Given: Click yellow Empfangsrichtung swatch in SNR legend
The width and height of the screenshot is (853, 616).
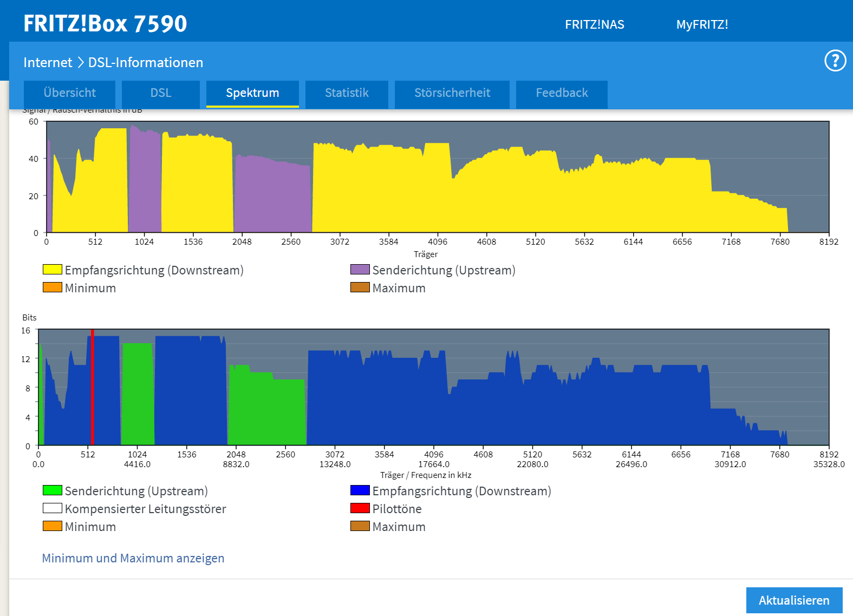Looking at the screenshot, I should (x=53, y=270).
